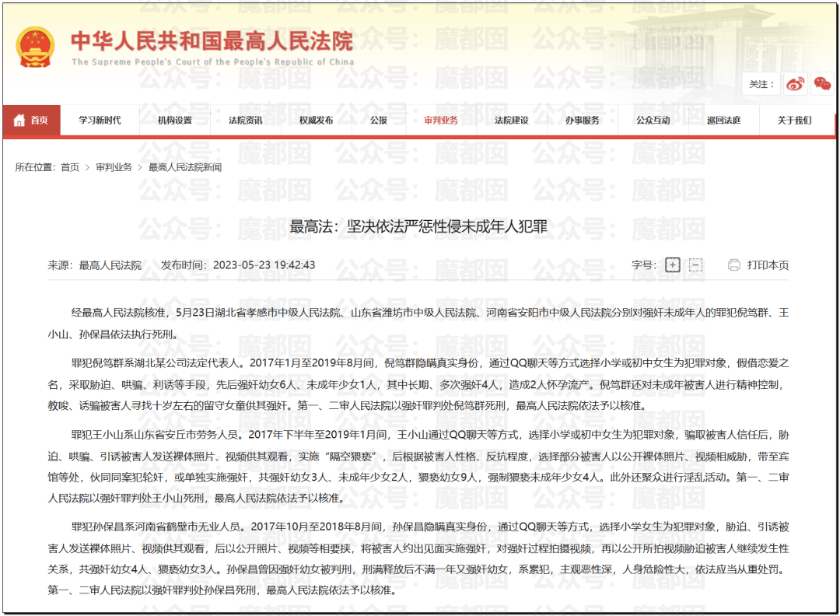This screenshot has width=840, height=616.
Task: Click the printer icon
Action: [x=734, y=265]
